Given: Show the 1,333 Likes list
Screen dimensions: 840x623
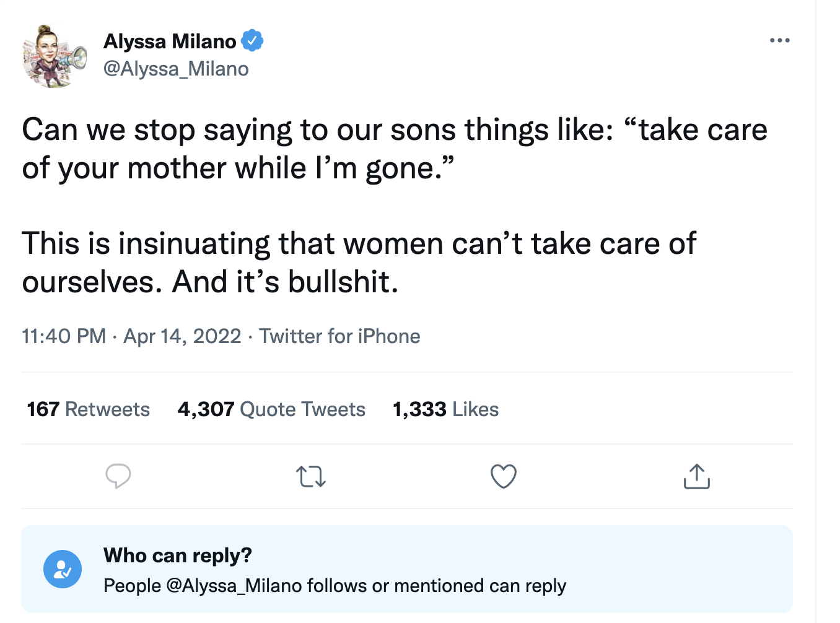Looking at the screenshot, I should click(445, 409).
